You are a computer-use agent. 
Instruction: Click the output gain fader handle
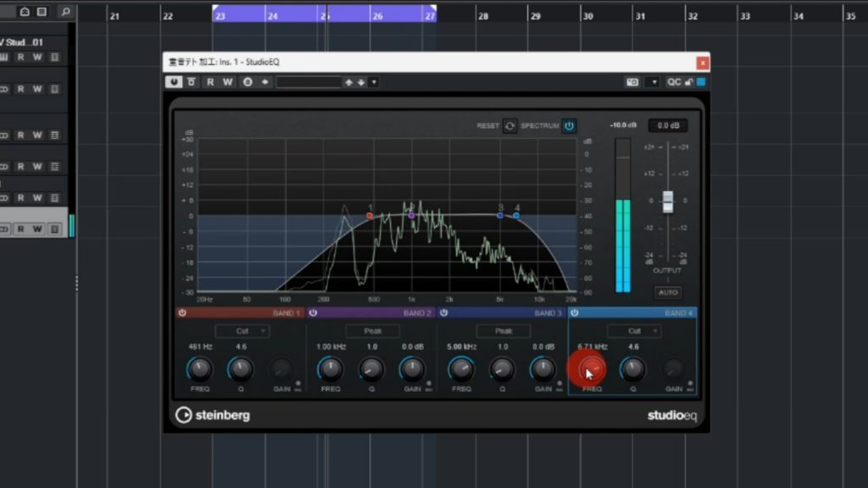coord(668,201)
